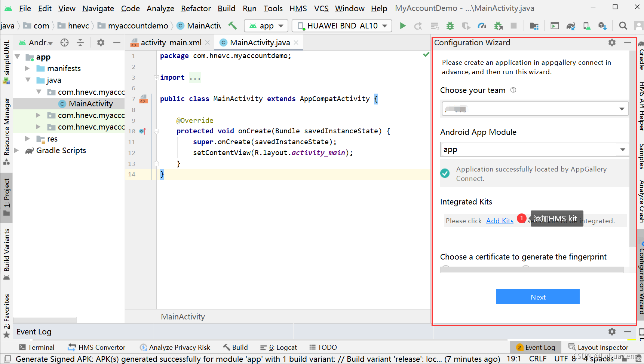Open the Resource Manager side panel
This screenshot has height=364, width=644.
tap(7, 131)
